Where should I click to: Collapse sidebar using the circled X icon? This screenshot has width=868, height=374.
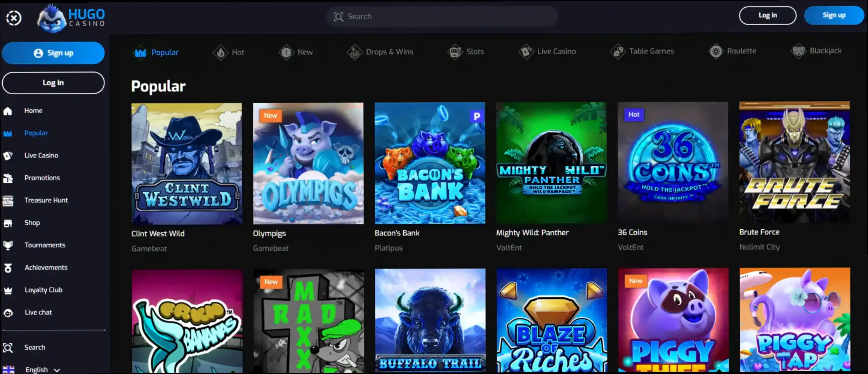[x=14, y=18]
